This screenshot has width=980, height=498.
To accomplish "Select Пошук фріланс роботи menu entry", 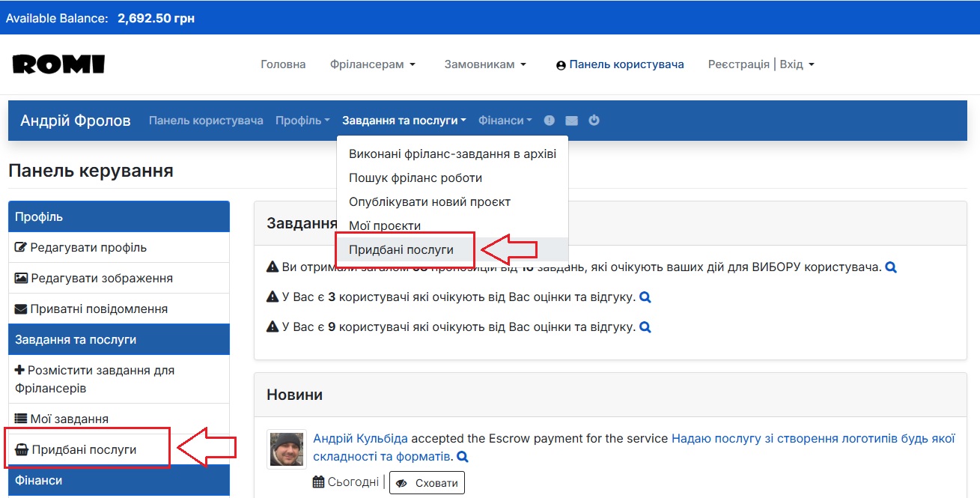I will click(x=415, y=177).
